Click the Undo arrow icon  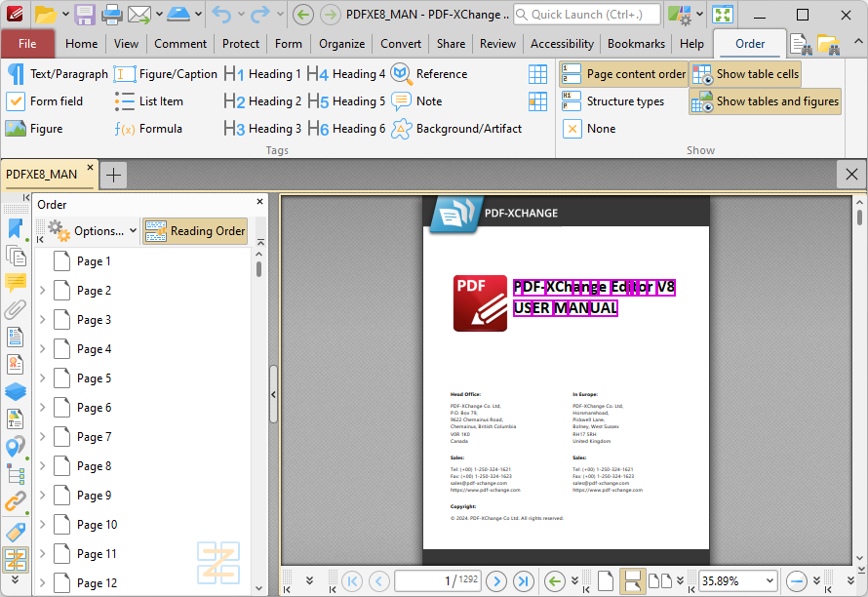click(x=222, y=15)
